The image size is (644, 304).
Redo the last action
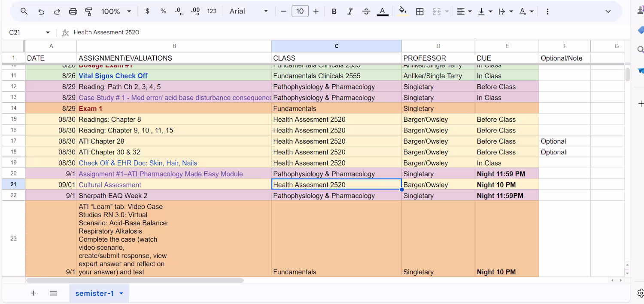point(57,12)
